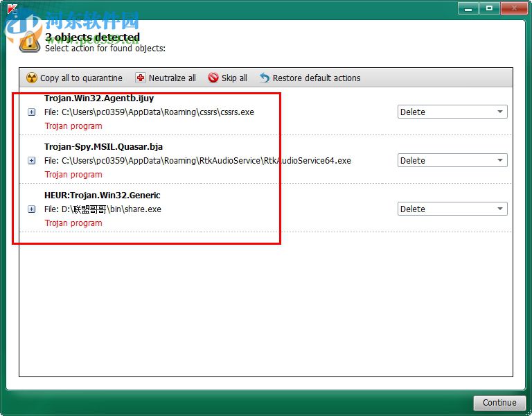Click the share.exe file path

coord(103,209)
